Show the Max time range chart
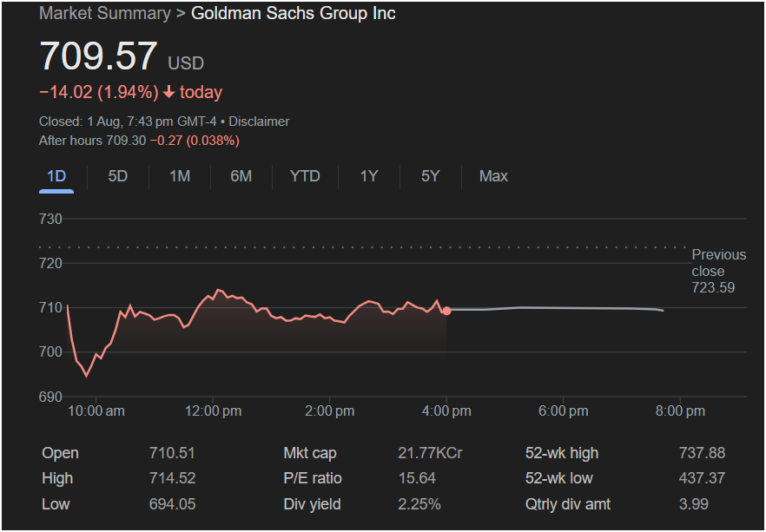 pos(493,176)
